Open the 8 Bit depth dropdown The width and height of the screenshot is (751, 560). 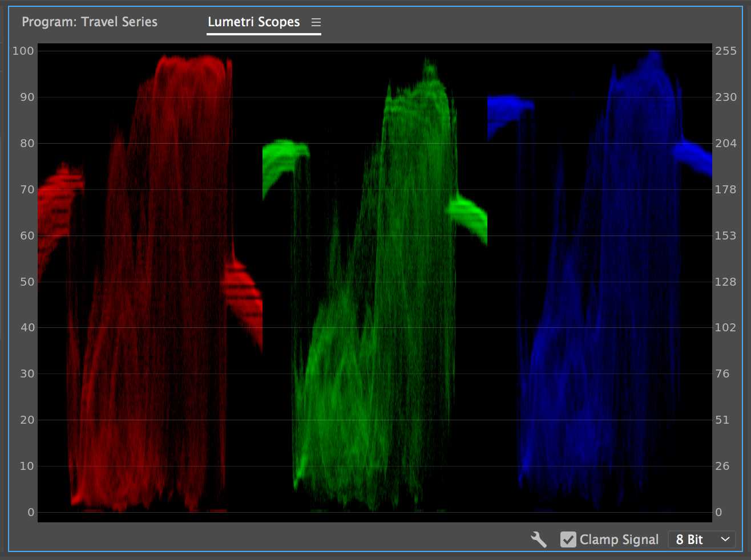point(701,539)
